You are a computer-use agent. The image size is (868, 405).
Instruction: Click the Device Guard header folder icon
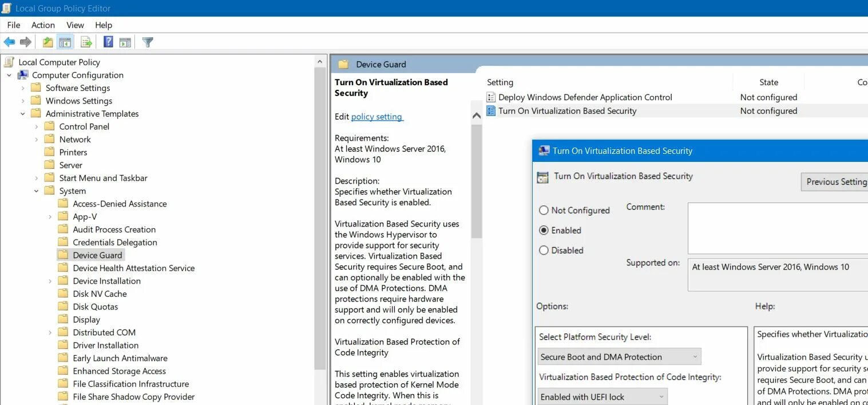(x=343, y=64)
